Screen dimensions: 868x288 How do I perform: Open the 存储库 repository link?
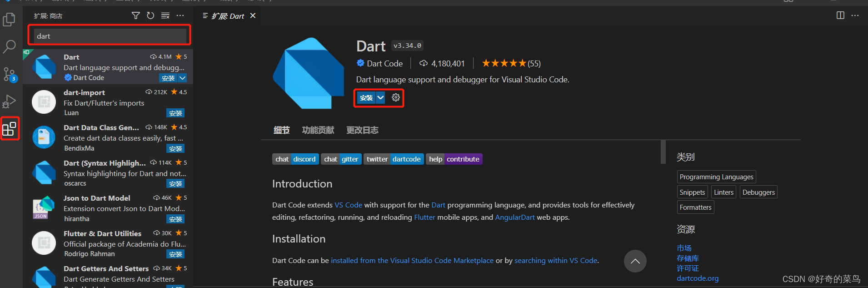(688, 258)
